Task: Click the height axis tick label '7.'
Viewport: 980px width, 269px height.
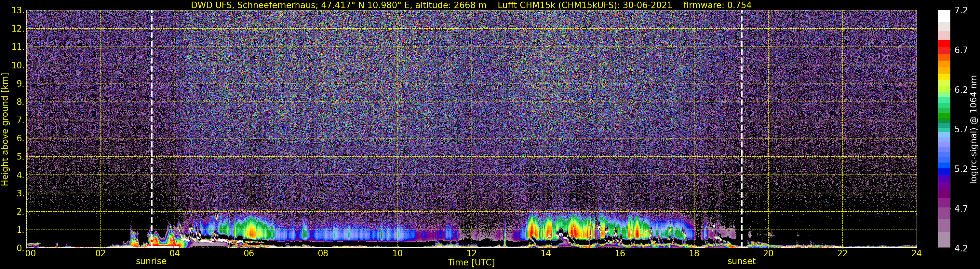Action: (20, 120)
